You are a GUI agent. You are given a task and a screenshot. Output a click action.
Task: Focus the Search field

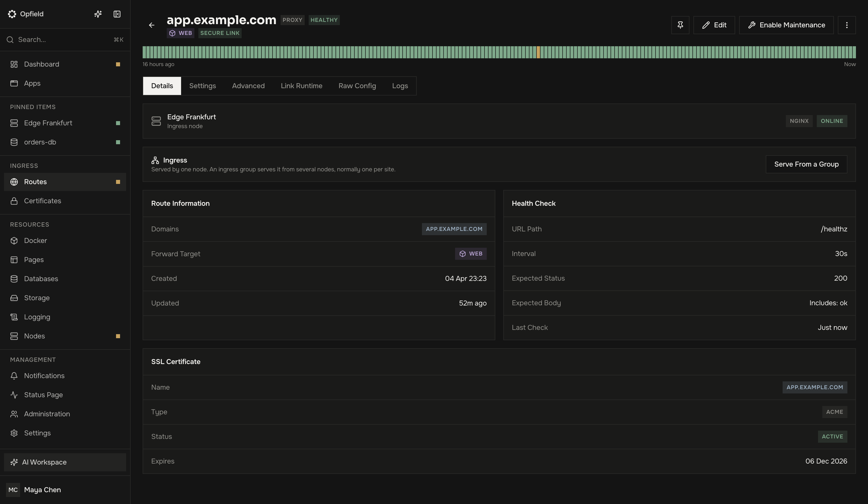click(65, 40)
